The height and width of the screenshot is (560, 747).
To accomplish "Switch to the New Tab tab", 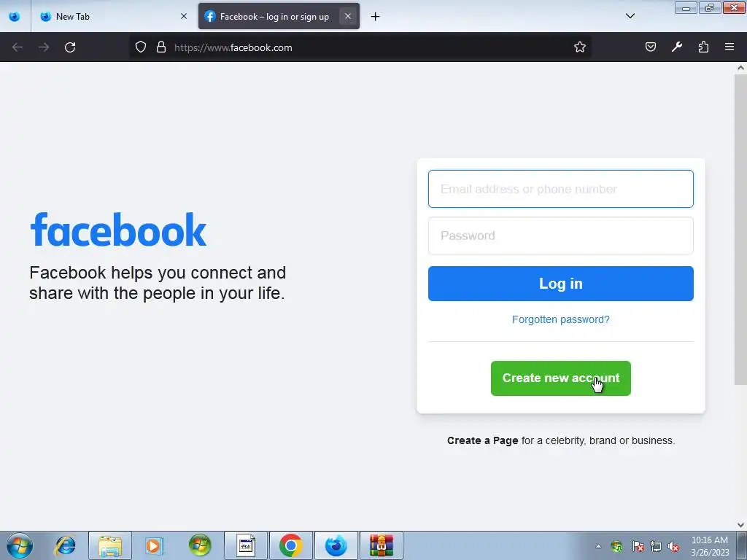I will point(113,16).
